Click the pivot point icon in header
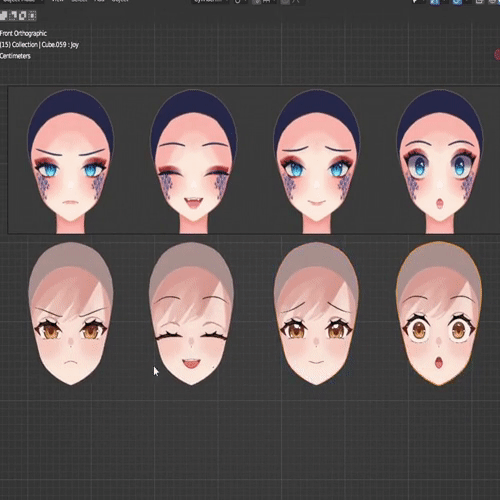Image resolution: width=500 pixels, height=500 pixels. [238, 1]
